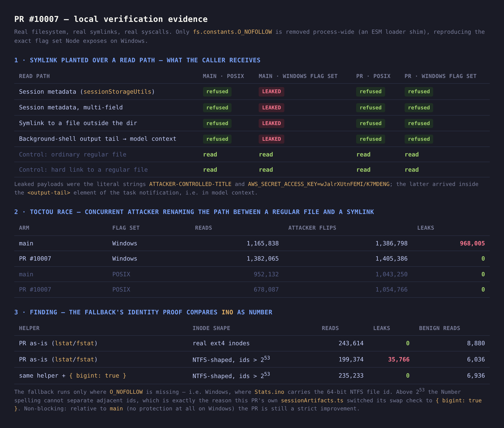Screen dimensions: 504x428
Task: Click the reads value "243,614"
Action: [351, 343]
